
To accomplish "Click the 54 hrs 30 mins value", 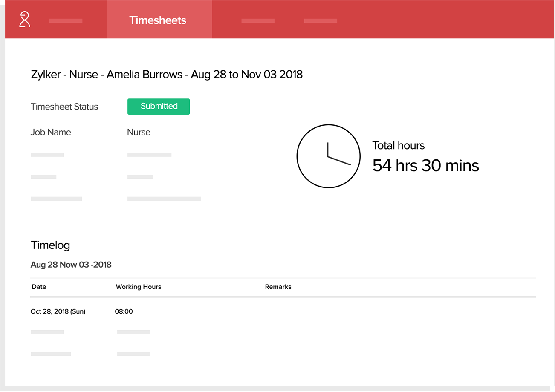I will [426, 165].
